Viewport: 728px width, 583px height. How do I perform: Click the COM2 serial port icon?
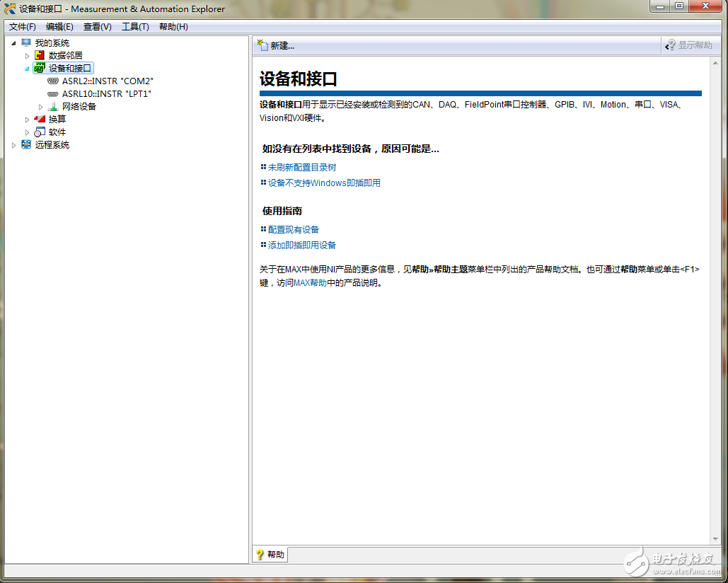[x=53, y=81]
